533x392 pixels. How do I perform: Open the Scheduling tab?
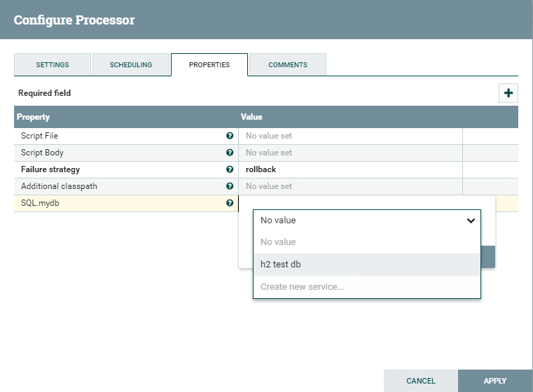[x=131, y=64]
